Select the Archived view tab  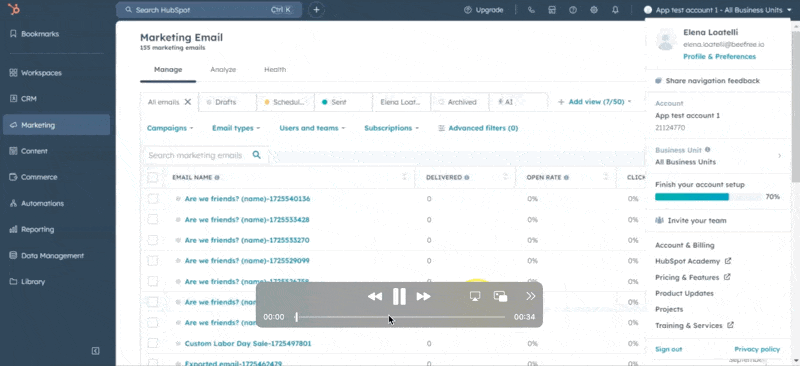click(x=460, y=102)
